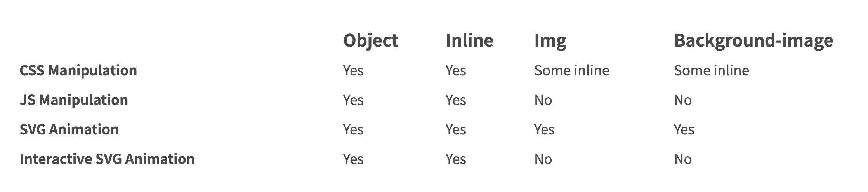Click Yes for CSS Manipulation under Inline

tap(455, 71)
